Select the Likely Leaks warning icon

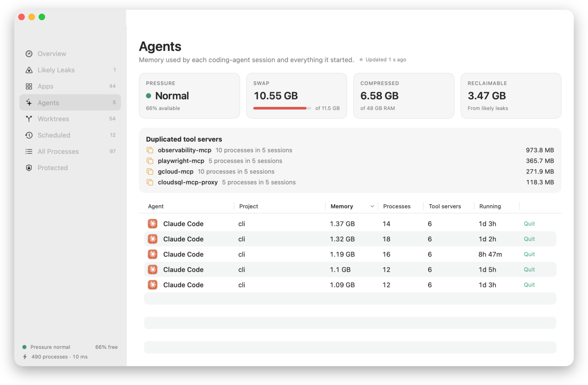click(x=29, y=70)
